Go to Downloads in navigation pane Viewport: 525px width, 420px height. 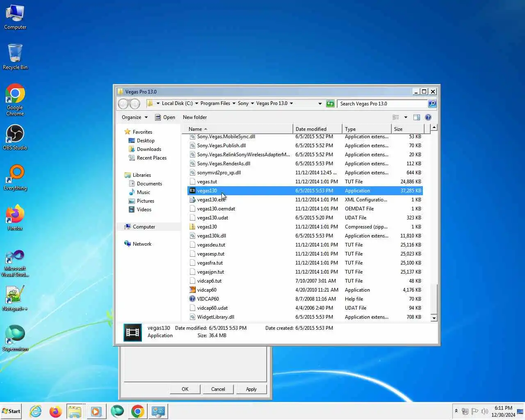point(149,149)
